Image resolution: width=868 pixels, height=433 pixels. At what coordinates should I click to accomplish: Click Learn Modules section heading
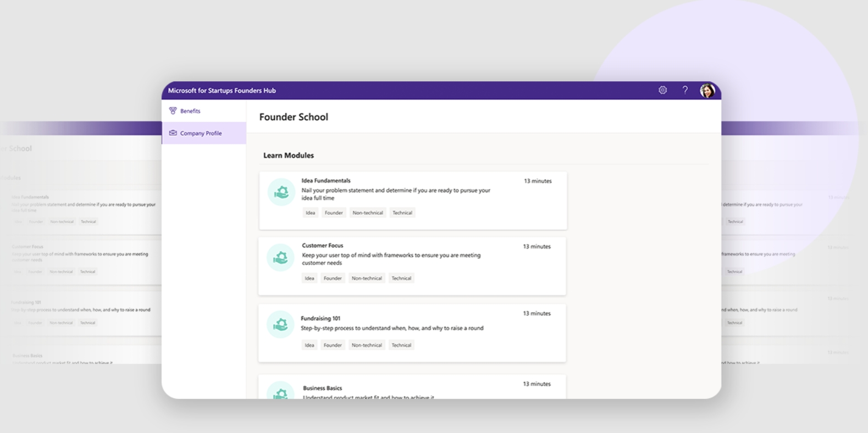pos(289,156)
